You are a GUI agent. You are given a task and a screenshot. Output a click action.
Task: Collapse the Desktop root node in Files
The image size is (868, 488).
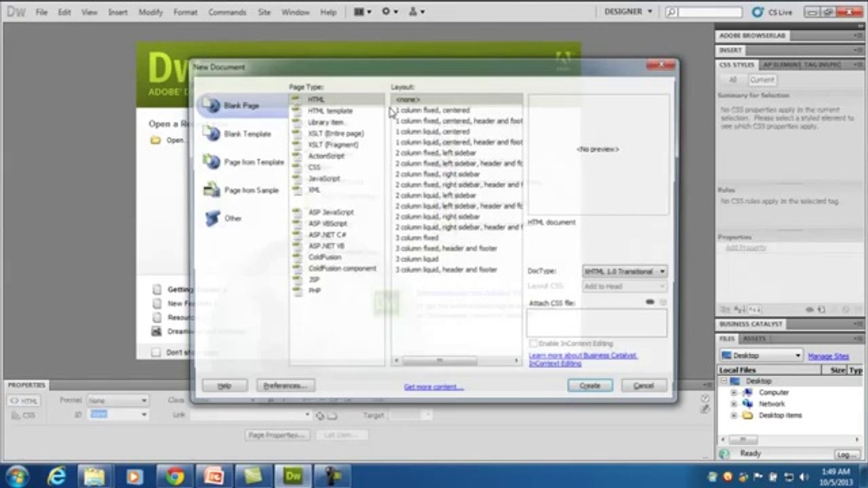click(x=724, y=381)
